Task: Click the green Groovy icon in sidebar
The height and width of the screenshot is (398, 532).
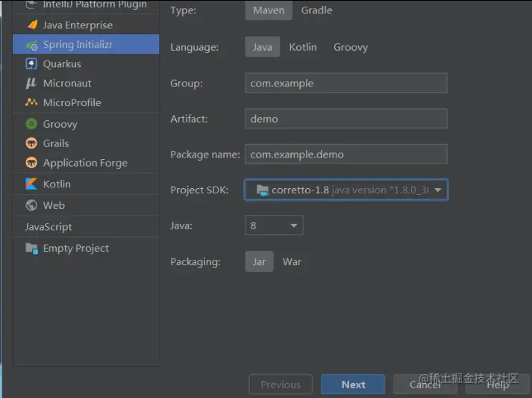Action: [31, 124]
